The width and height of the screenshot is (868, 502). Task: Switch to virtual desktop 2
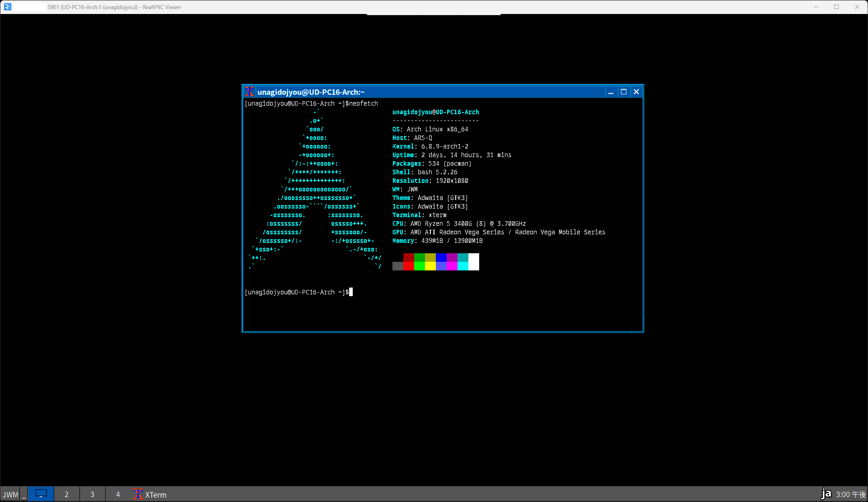(66, 494)
